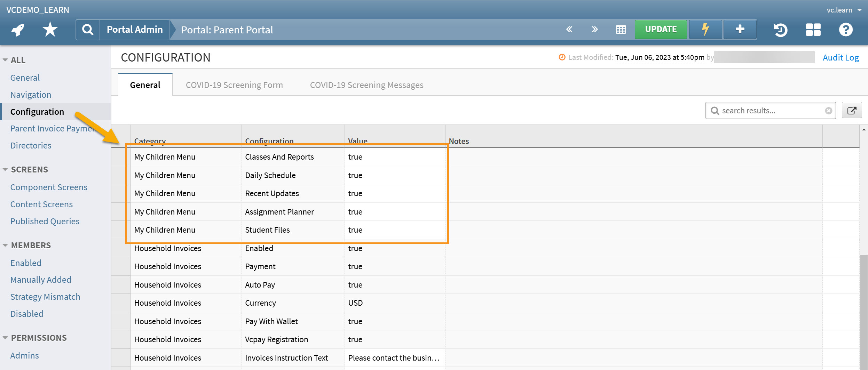Open the apps grid icon in the header
This screenshot has height=370, width=868.
pyautogui.click(x=813, y=30)
